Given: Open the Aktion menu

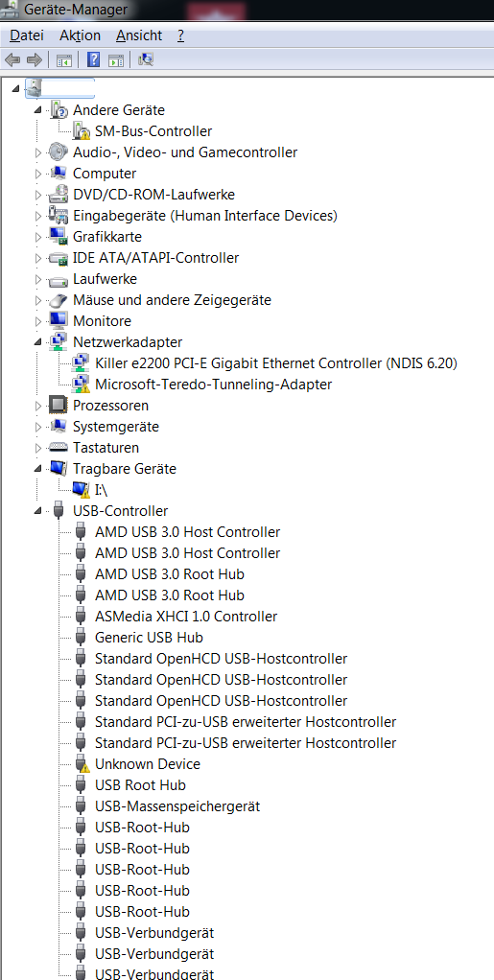Looking at the screenshot, I should point(80,35).
